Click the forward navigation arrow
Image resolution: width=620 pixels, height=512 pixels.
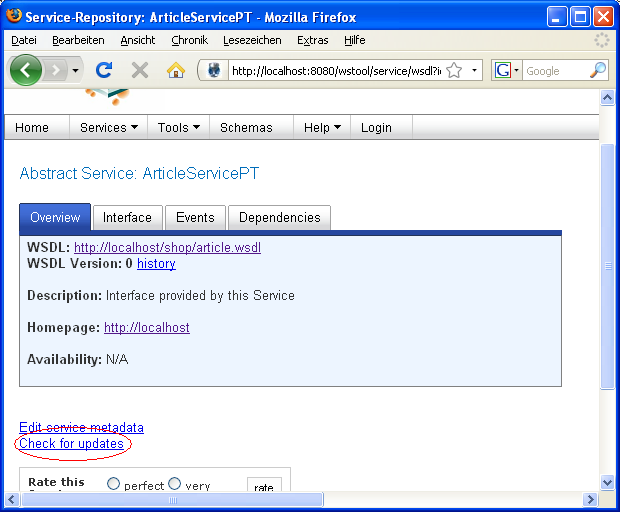tap(55, 71)
